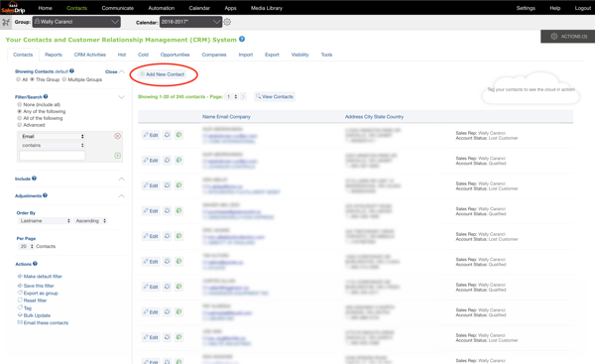Go to next page of contacts arrow

pyautogui.click(x=243, y=97)
